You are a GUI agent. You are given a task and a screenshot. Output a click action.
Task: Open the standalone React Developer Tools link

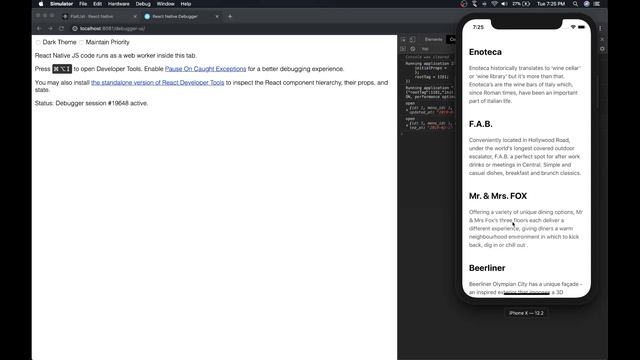click(158, 82)
